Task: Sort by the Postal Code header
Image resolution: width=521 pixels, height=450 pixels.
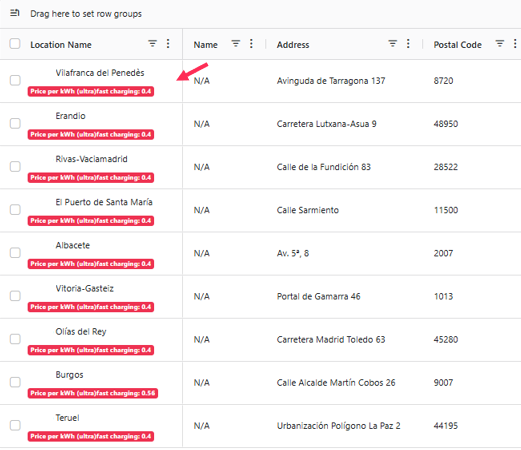Action: 457,45
